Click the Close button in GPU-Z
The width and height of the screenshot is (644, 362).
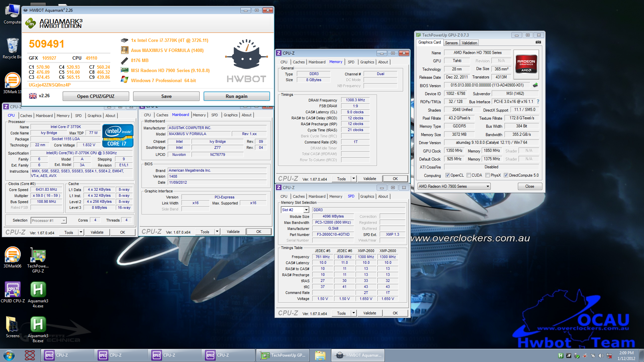click(530, 186)
